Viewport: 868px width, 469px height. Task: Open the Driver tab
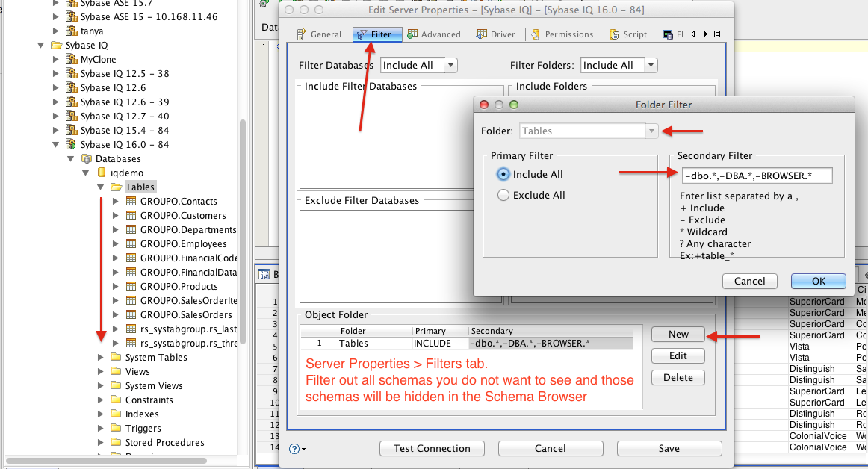pyautogui.click(x=496, y=34)
